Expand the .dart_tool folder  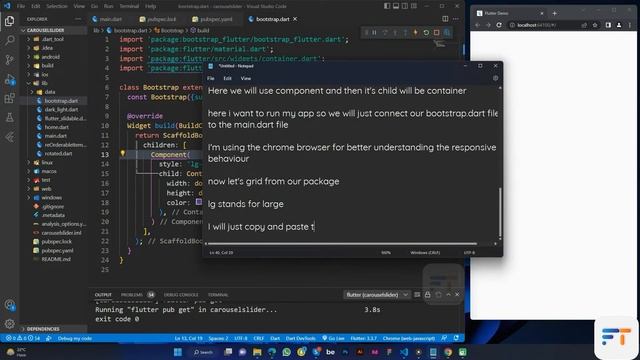(29, 39)
